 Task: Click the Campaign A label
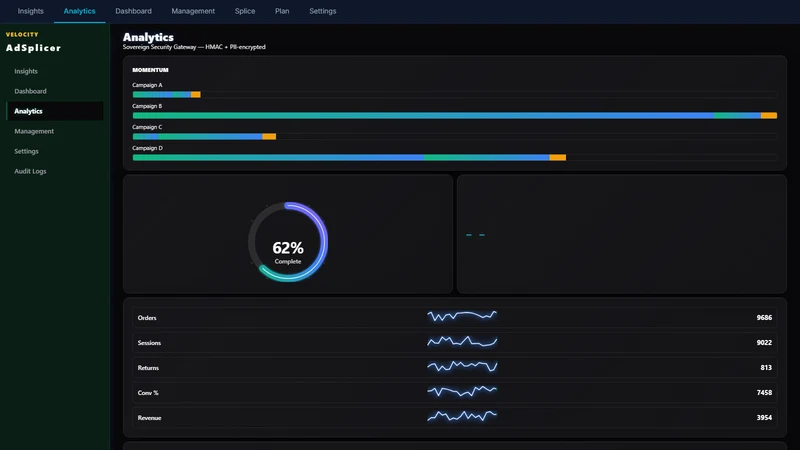tap(147, 85)
